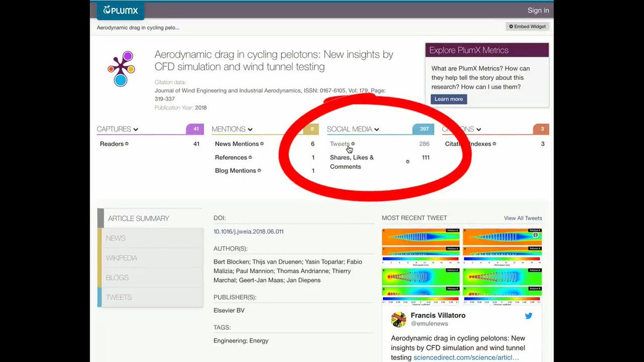
Task: Click the info icon next to Blog Mentions
Action: click(x=259, y=171)
